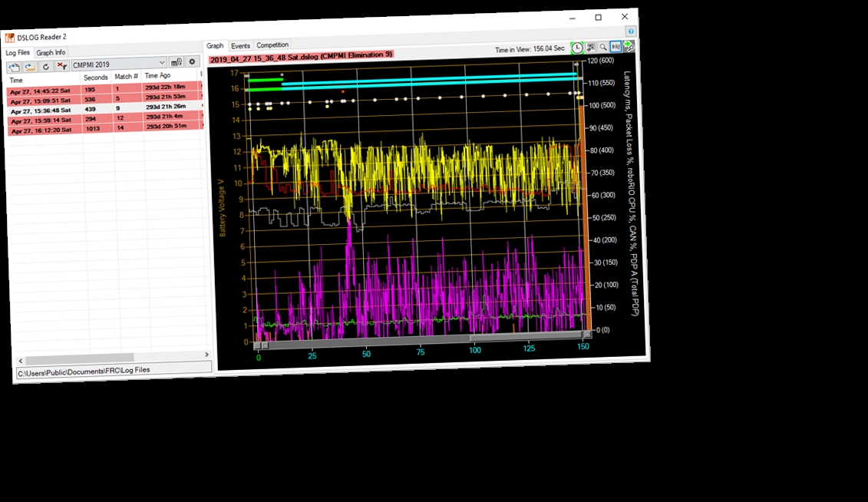Click the open log file icon
This screenshot has height=502, width=868.
pos(14,67)
